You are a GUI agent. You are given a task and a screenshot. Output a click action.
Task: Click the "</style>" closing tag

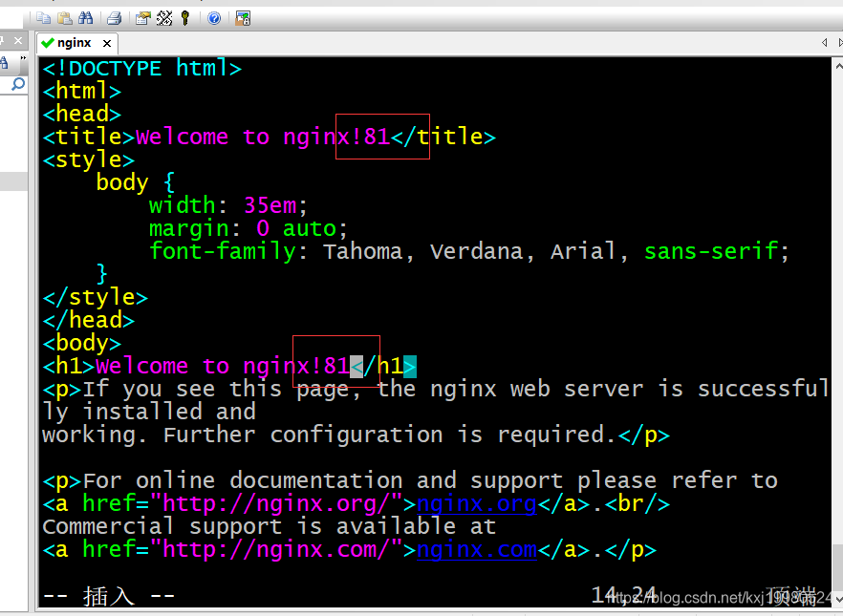tap(96, 298)
